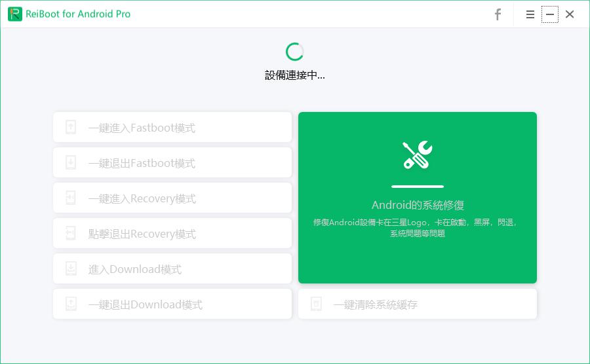
Task: Close the ReiBoot window
Action: 570,14
